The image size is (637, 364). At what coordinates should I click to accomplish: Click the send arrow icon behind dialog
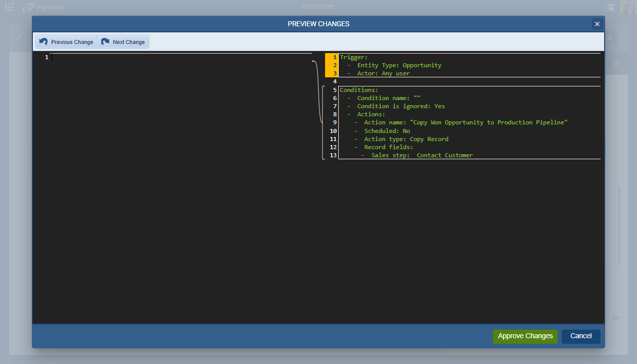pyautogui.click(x=616, y=317)
